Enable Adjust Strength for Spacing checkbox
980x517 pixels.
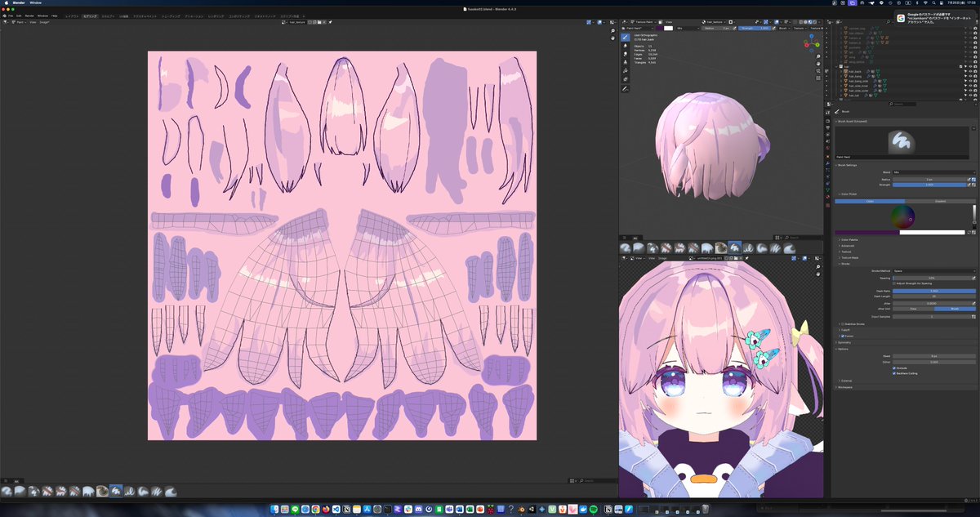click(894, 283)
